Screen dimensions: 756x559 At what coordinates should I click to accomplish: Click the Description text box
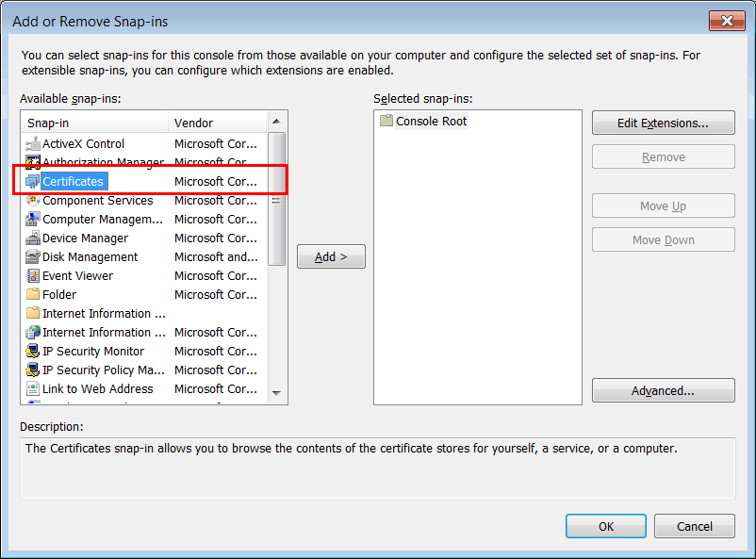[378, 468]
